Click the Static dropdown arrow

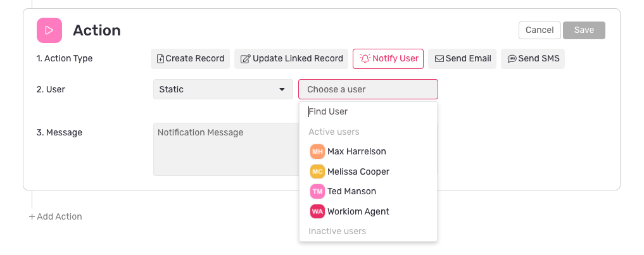[x=282, y=89]
